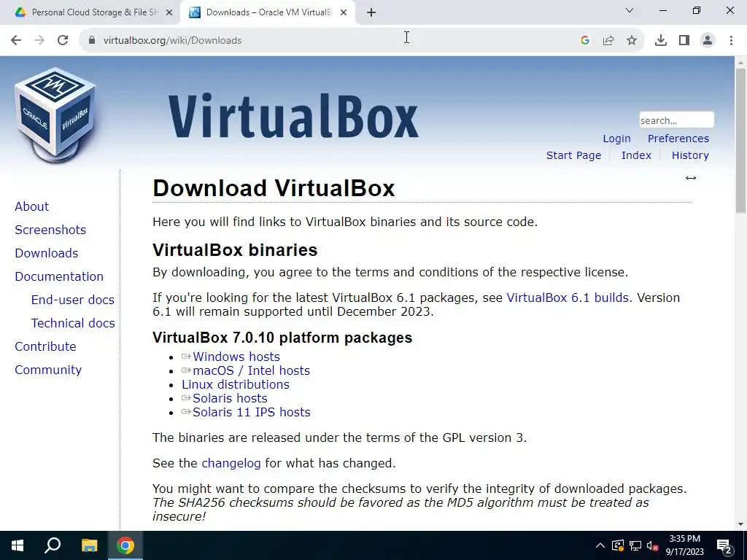Click the network tray icon
747x560 pixels.
(x=635, y=545)
